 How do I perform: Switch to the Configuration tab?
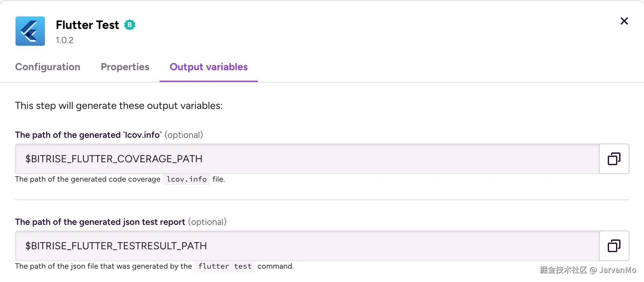pos(48,67)
